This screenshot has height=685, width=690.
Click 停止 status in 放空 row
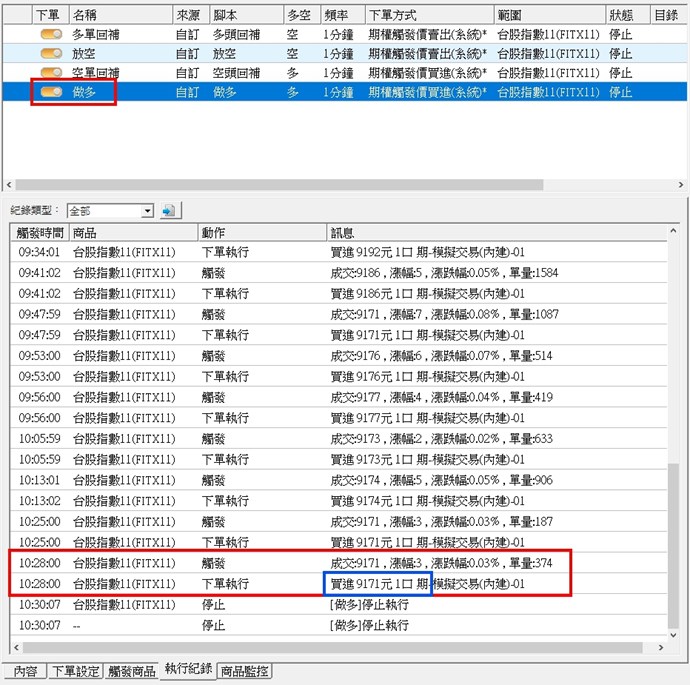click(x=620, y=53)
